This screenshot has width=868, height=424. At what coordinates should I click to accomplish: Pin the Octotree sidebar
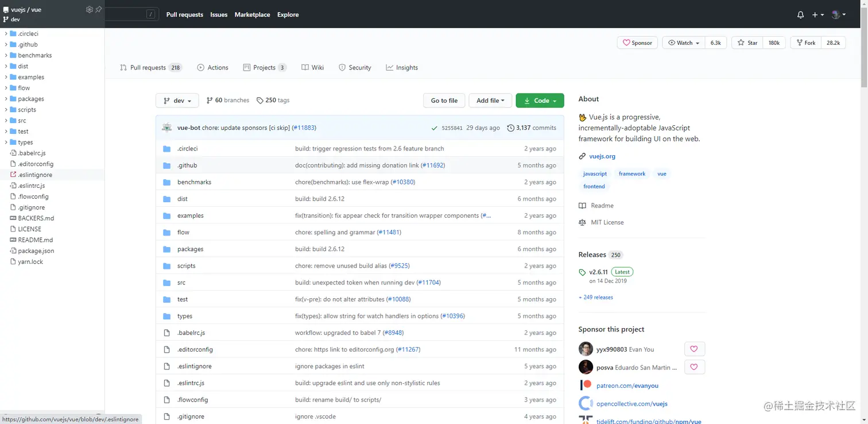pos(98,9)
